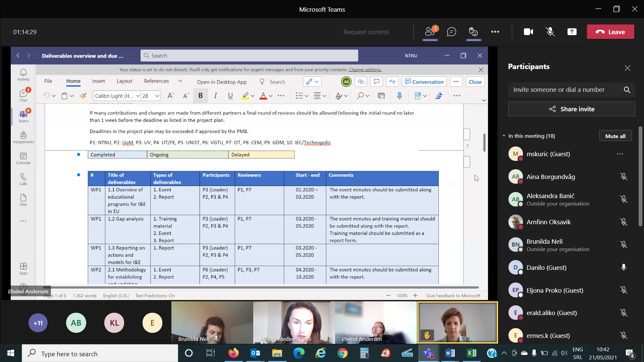Click the Dictate microphone icon in ribbon
The width and height of the screenshot is (644, 362).
point(399,96)
